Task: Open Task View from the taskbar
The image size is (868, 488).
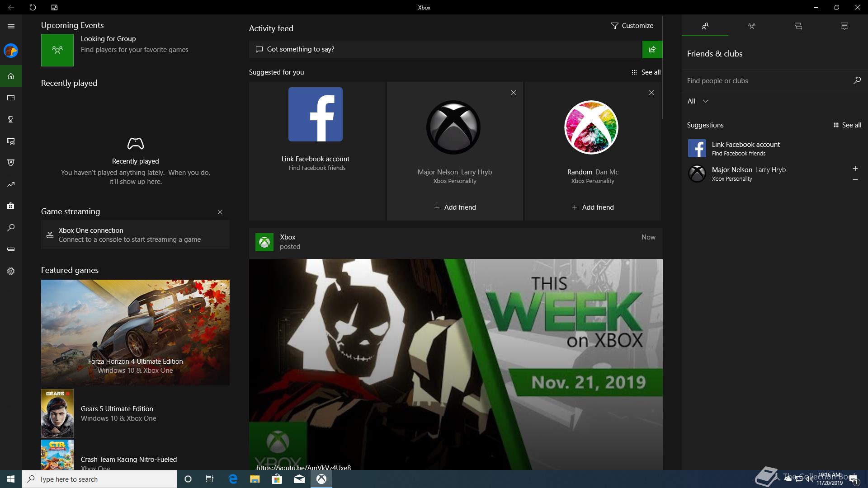Action: [210, 479]
